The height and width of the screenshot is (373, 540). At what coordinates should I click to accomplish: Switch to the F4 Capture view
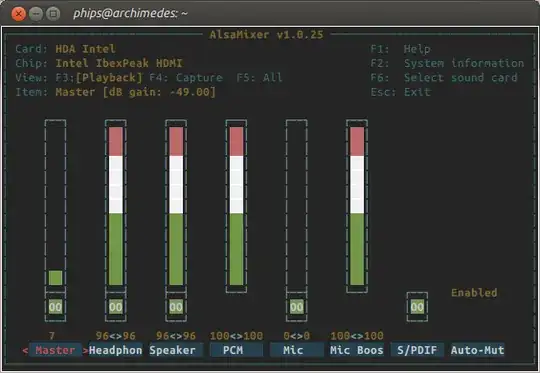(186, 78)
